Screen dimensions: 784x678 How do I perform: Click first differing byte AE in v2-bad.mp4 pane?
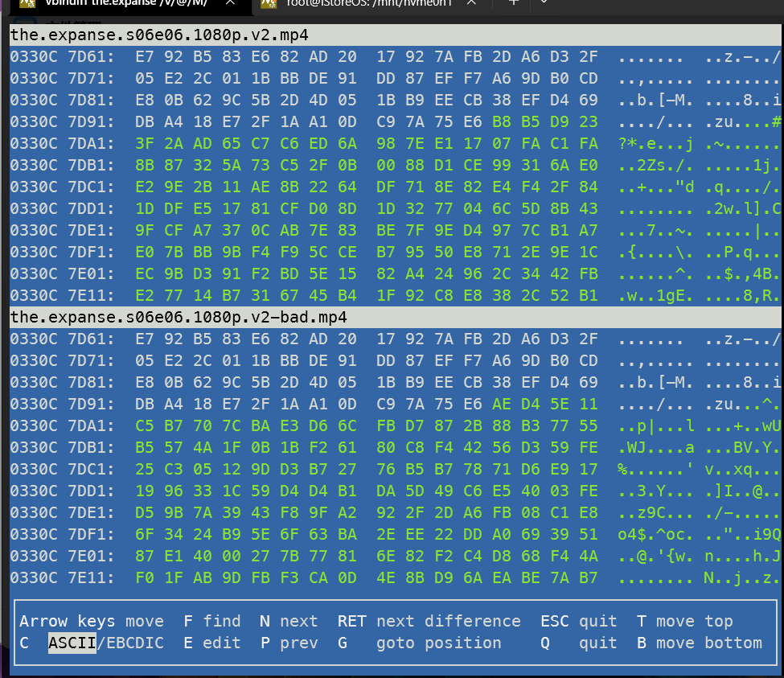502,404
